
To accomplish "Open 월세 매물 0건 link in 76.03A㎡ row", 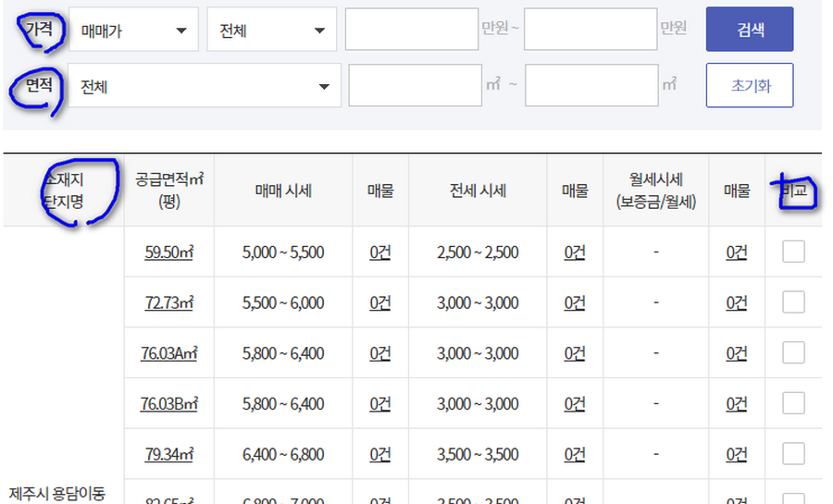I will tap(737, 353).
